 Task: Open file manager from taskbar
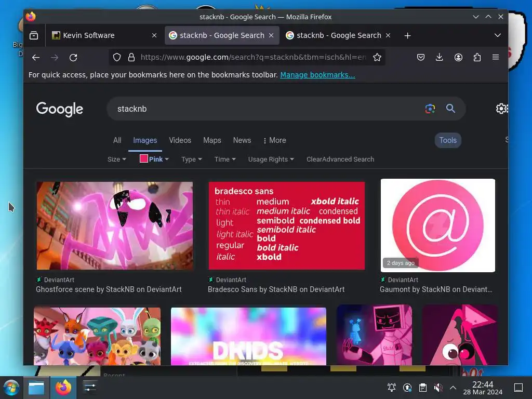point(36,388)
